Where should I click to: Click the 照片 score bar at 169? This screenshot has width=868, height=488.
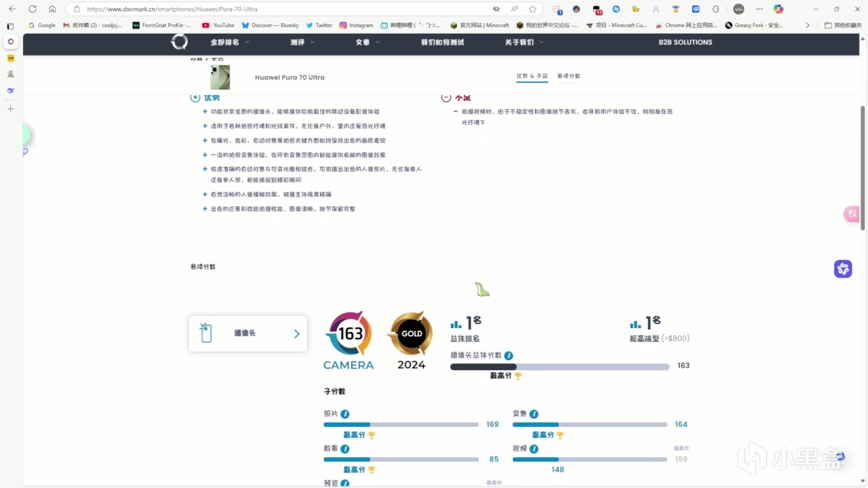pos(401,424)
